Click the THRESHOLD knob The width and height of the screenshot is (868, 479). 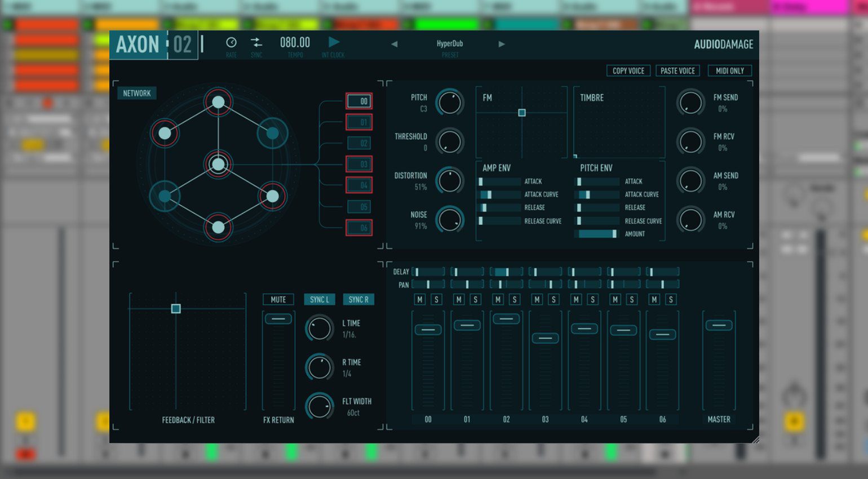point(450,141)
